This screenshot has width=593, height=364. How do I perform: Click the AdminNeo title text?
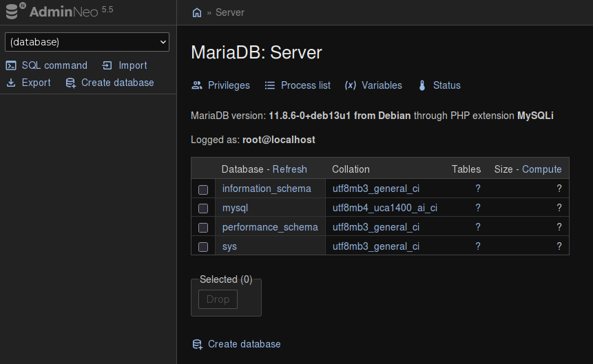tap(63, 12)
